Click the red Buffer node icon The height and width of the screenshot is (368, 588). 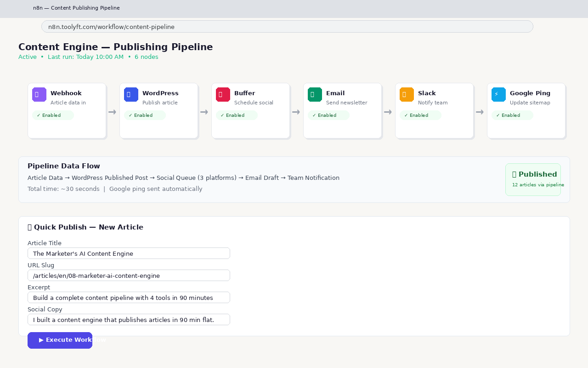223,94
